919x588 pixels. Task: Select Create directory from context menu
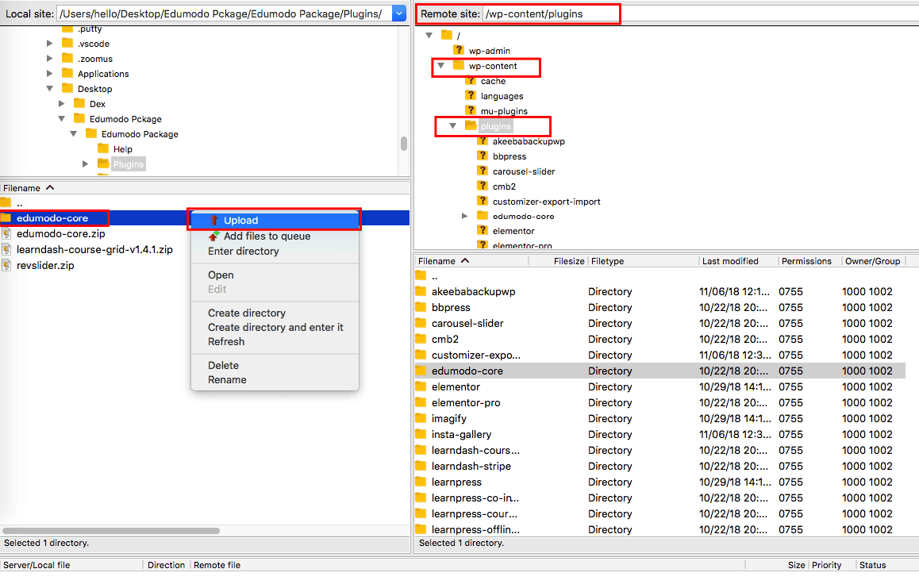pyautogui.click(x=246, y=313)
